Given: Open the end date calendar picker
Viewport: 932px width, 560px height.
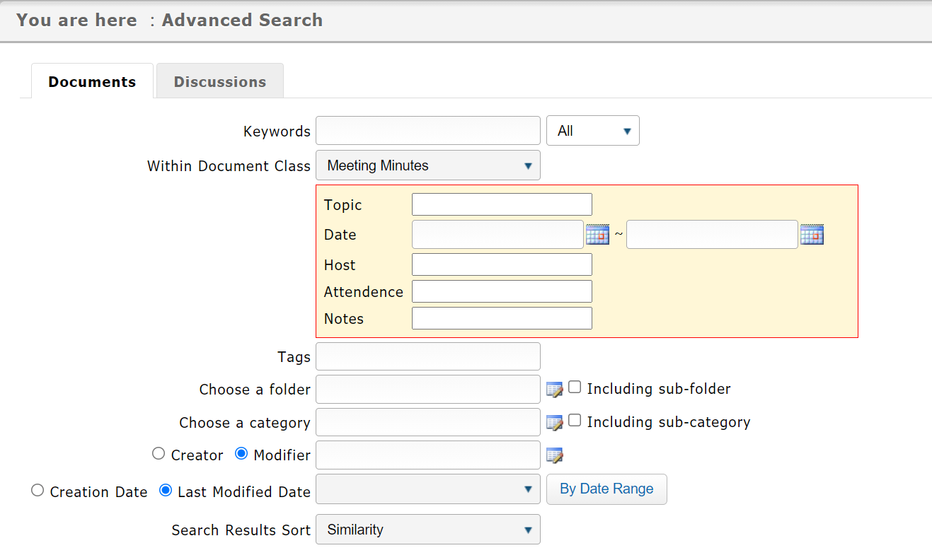Looking at the screenshot, I should pos(812,234).
